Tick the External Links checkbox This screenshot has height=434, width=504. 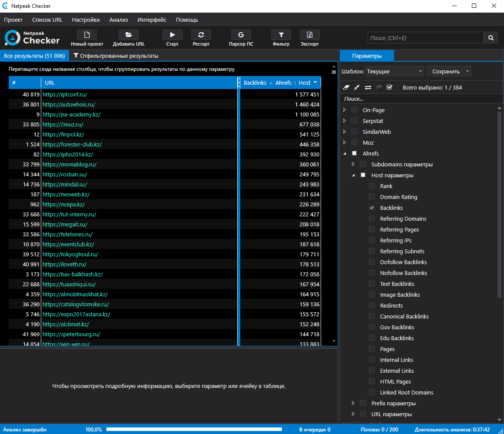point(371,371)
